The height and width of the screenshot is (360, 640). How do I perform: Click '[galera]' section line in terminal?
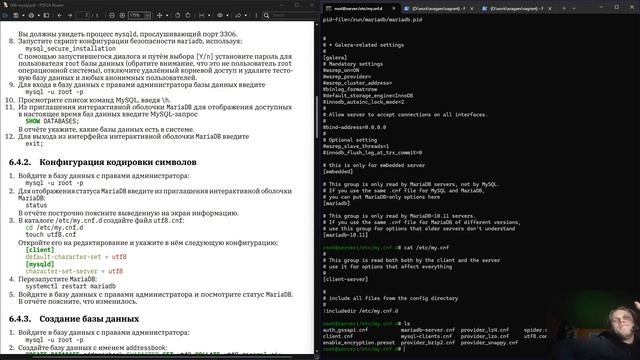click(335, 58)
